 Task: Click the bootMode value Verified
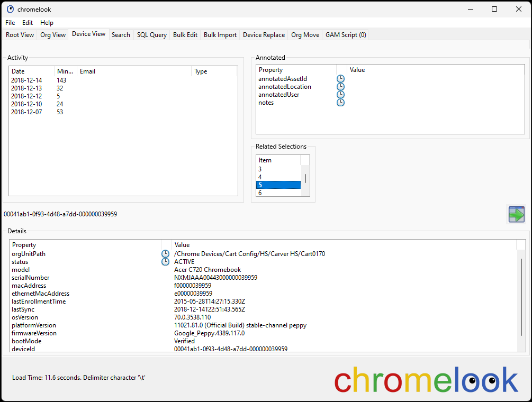[184, 341]
